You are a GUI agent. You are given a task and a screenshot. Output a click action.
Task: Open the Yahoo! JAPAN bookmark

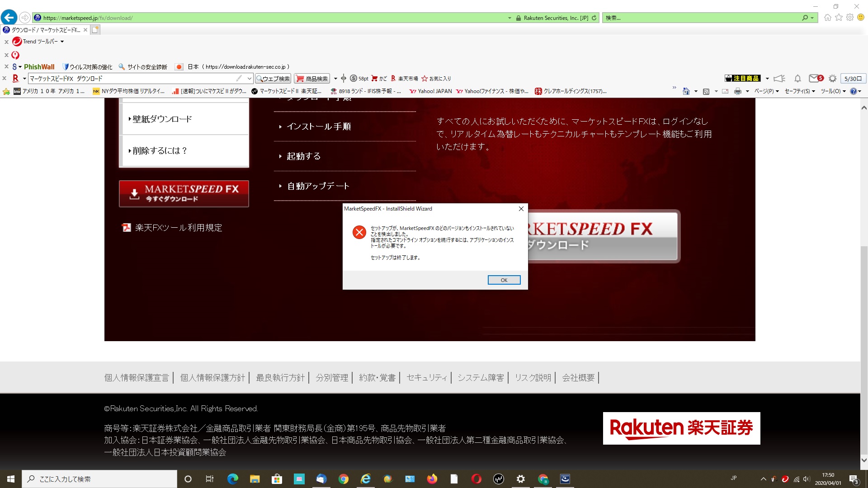click(x=430, y=91)
